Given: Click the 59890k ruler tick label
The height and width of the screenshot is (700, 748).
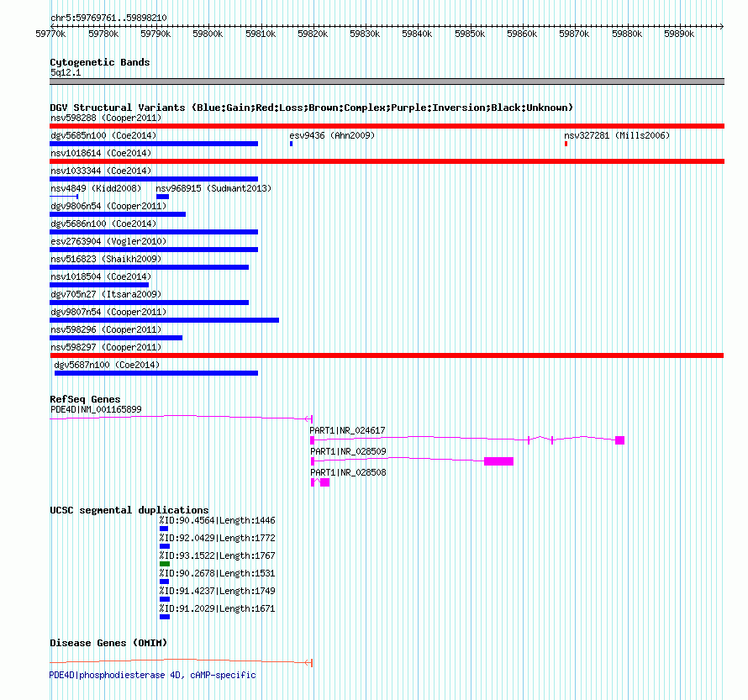Looking at the screenshot, I should tap(679, 34).
